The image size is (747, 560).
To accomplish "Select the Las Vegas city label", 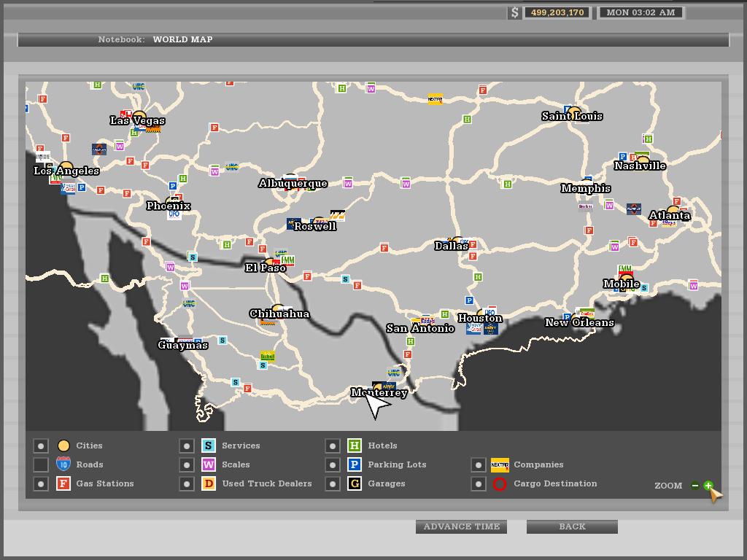I will 137,120.
